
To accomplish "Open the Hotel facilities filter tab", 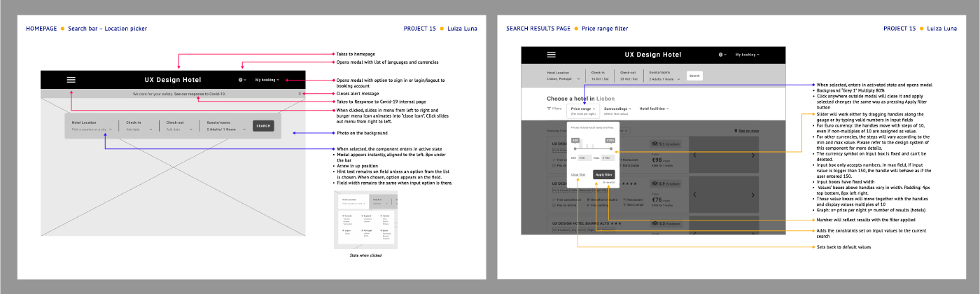I will pos(654,108).
